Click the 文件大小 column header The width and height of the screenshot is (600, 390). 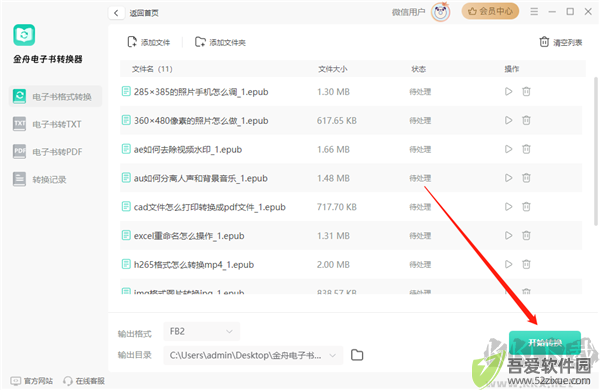pyautogui.click(x=333, y=69)
